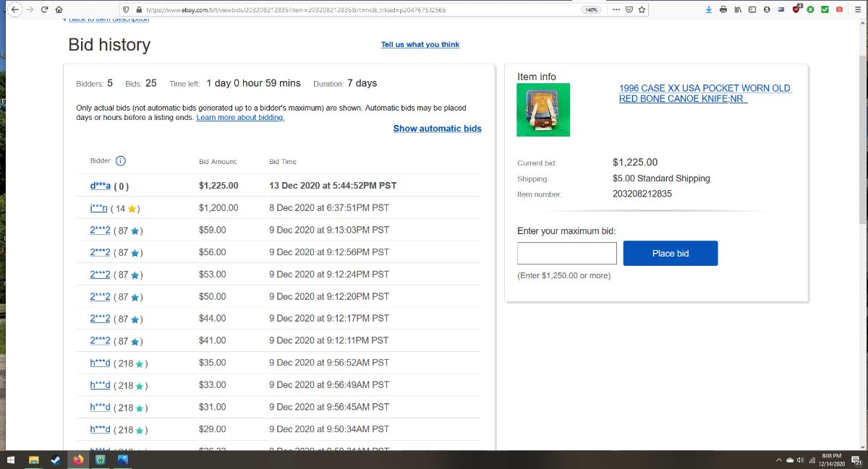Open 'Tell us what you think' link

coord(420,45)
